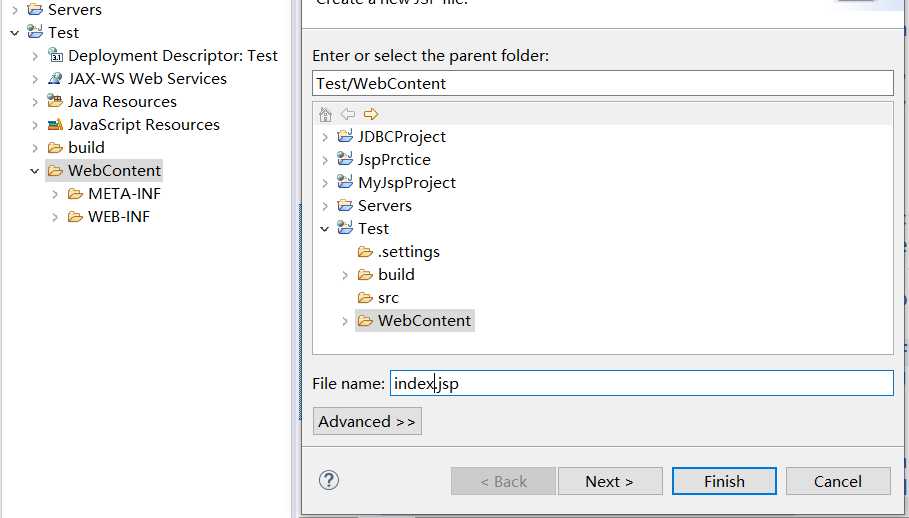Click the back arrow in folder toolbar

click(348, 114)
